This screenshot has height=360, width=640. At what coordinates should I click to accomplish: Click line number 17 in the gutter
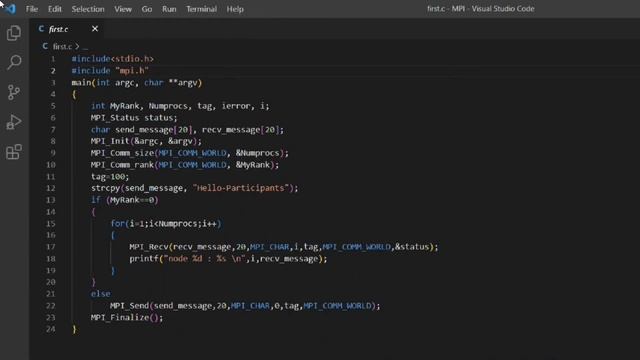[51, 247]
